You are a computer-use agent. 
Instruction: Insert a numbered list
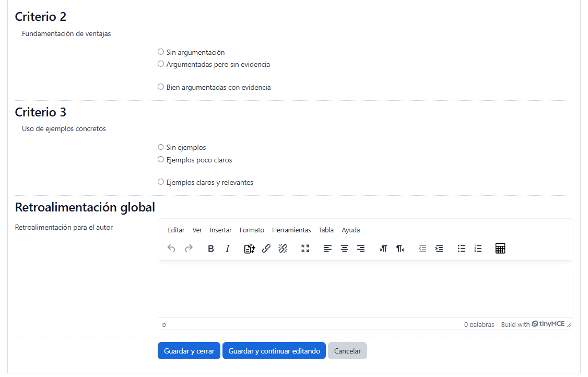pos(478,249)
